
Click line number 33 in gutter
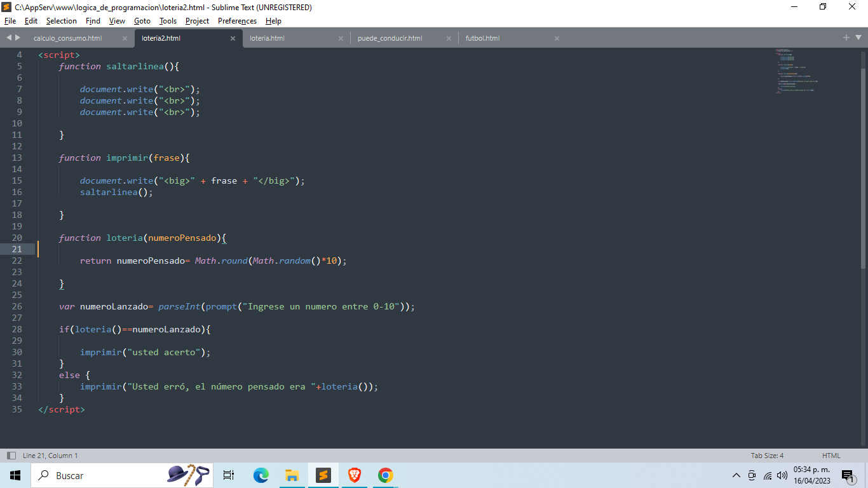coord(17,386)
